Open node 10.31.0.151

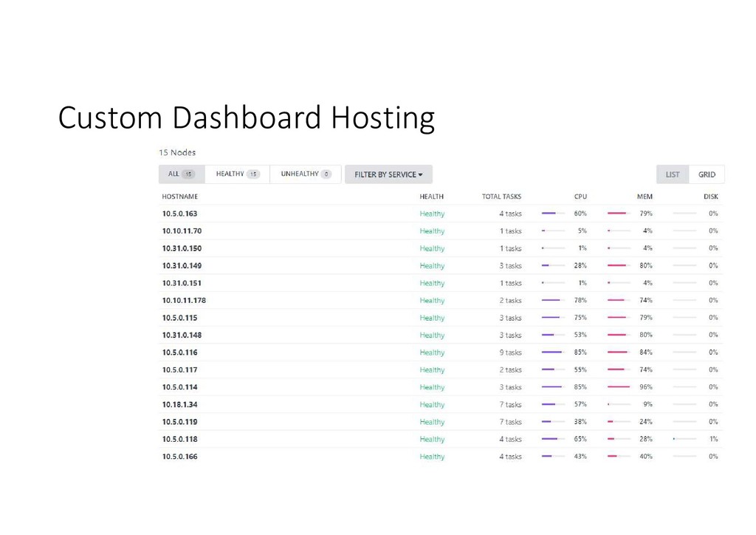coord(182,283)
